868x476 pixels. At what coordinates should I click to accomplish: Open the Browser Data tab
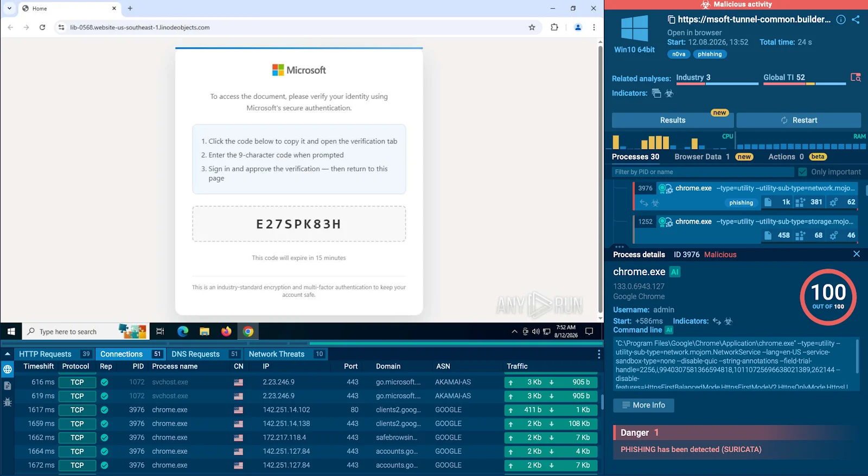pyautogui.click(x=713, y=157)
